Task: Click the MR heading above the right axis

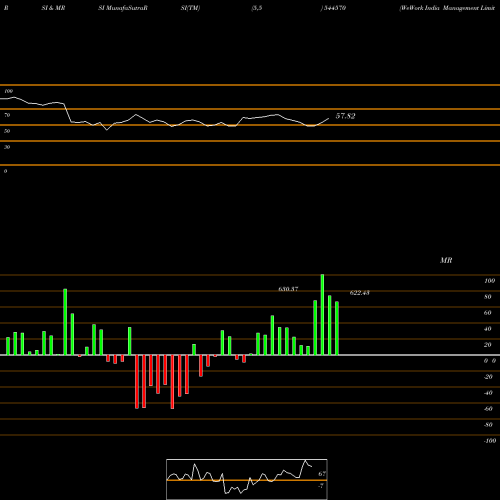Action: [446, 260]
